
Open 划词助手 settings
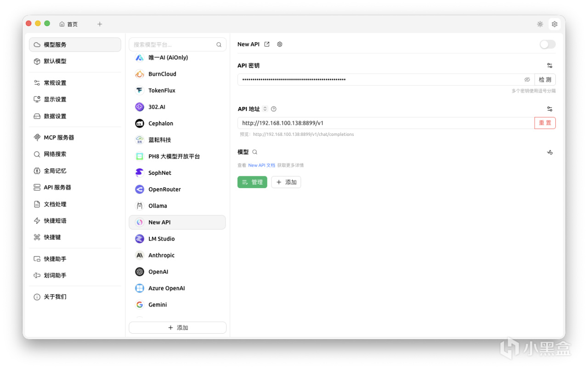[x=75, y=275]
